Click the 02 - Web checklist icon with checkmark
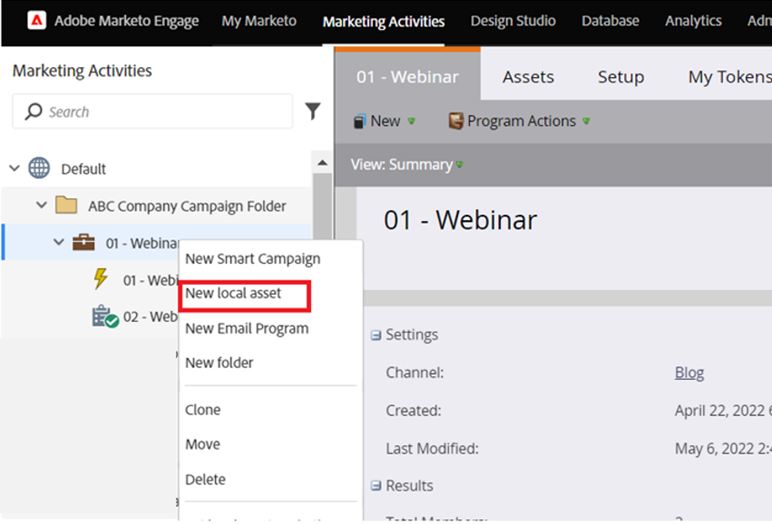The image size is (772, 524). point(105,317)
